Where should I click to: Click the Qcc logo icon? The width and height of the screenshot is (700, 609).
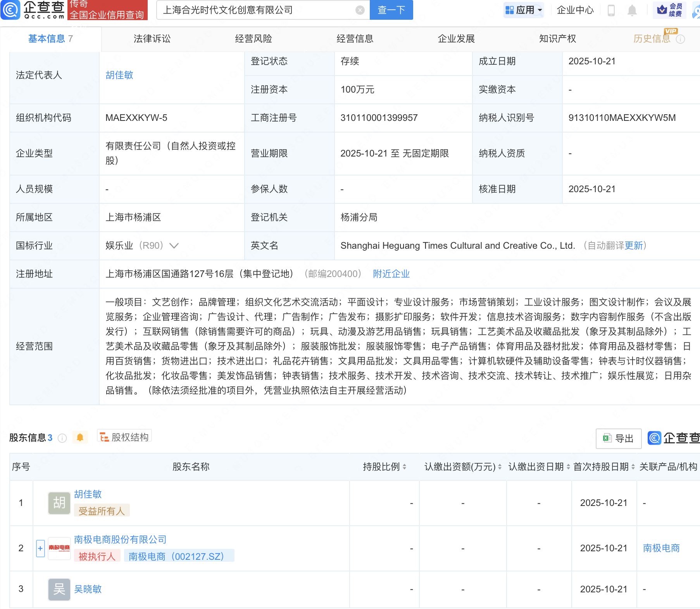point(10,10)
